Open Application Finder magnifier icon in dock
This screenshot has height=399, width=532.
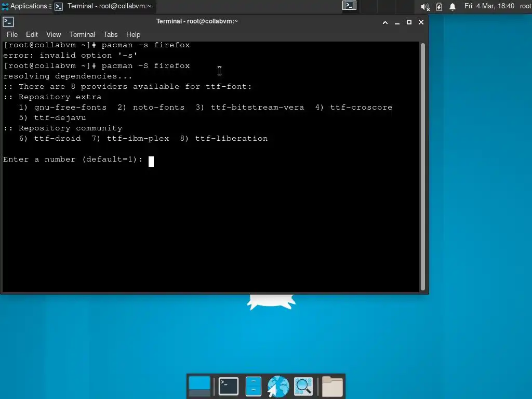click(303, 386)
